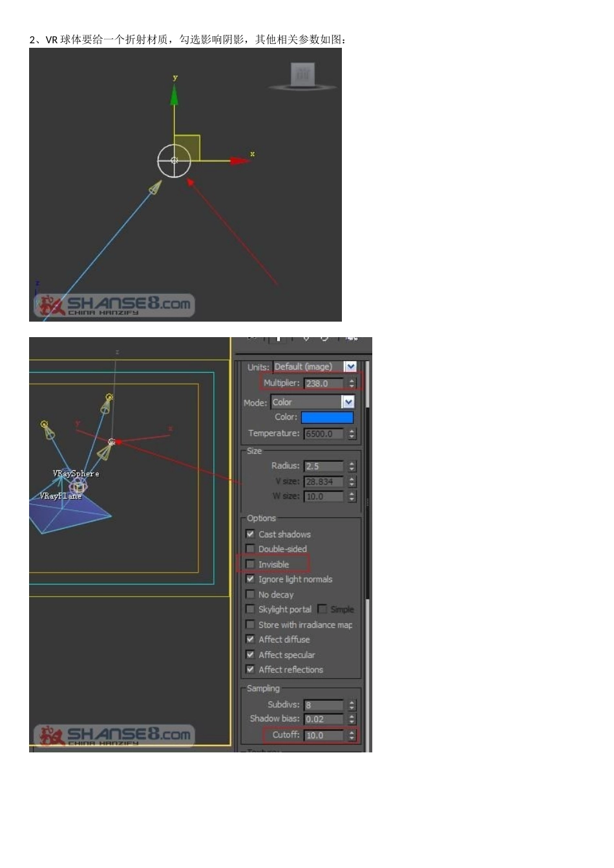Toggle the Simple checkbox

(x=322, y=609)
